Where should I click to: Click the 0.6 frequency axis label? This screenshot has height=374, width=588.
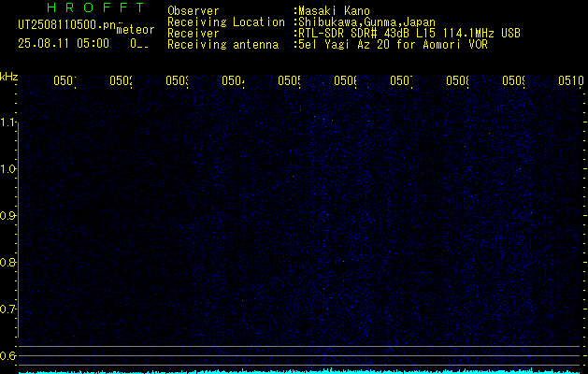(7, 355)
